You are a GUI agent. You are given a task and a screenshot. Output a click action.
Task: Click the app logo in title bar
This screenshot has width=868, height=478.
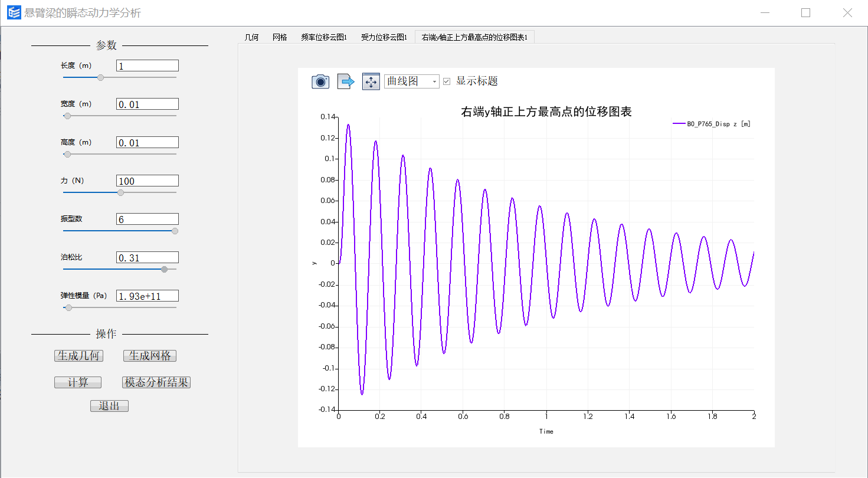pos(14,12)
